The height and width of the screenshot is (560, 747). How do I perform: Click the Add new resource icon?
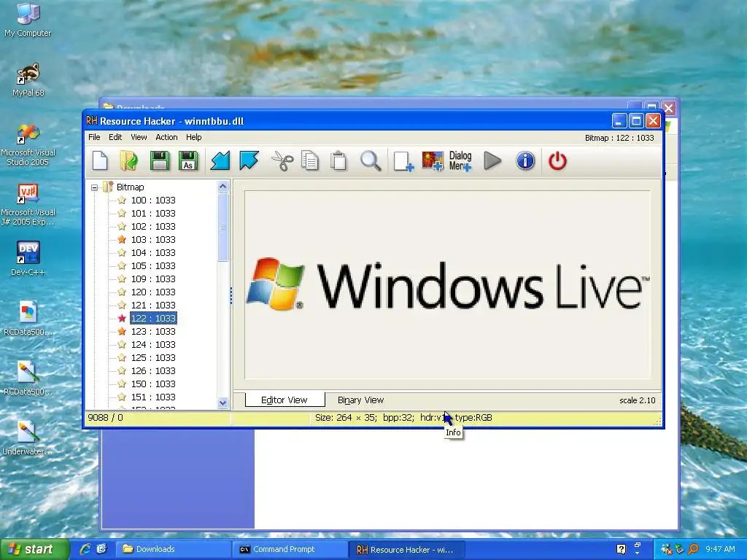click(403, 161)
